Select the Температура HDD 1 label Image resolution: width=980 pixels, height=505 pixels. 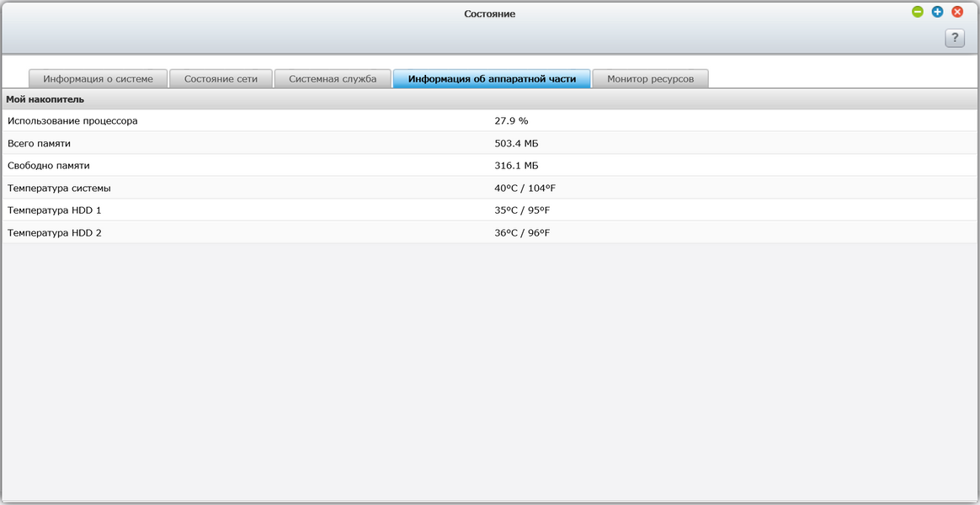coord(54,210)
